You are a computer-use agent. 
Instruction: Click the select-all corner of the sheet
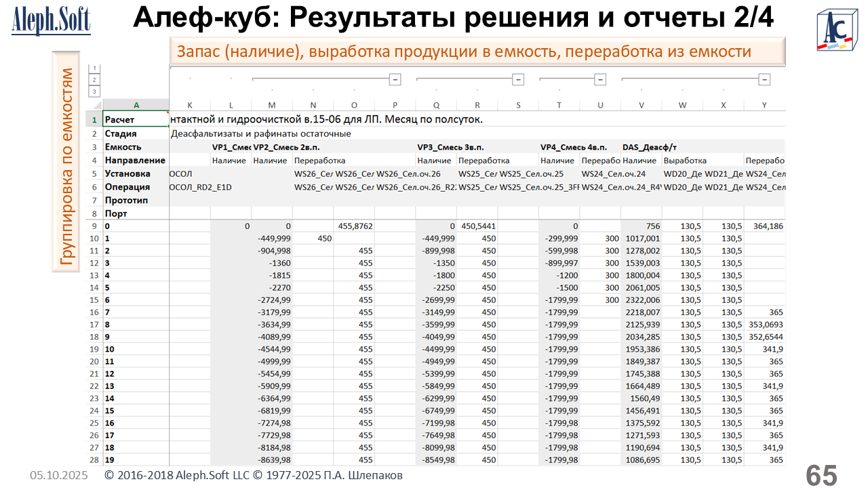point(94,104)
